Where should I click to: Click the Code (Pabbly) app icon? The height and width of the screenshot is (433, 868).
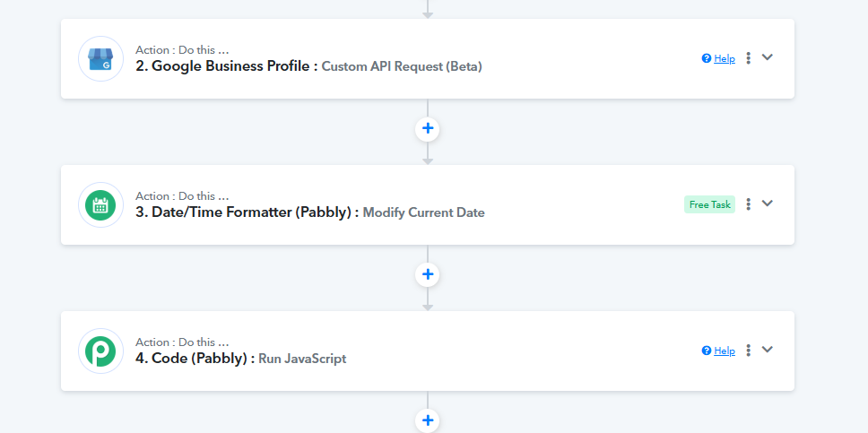(x=100, y=351)
